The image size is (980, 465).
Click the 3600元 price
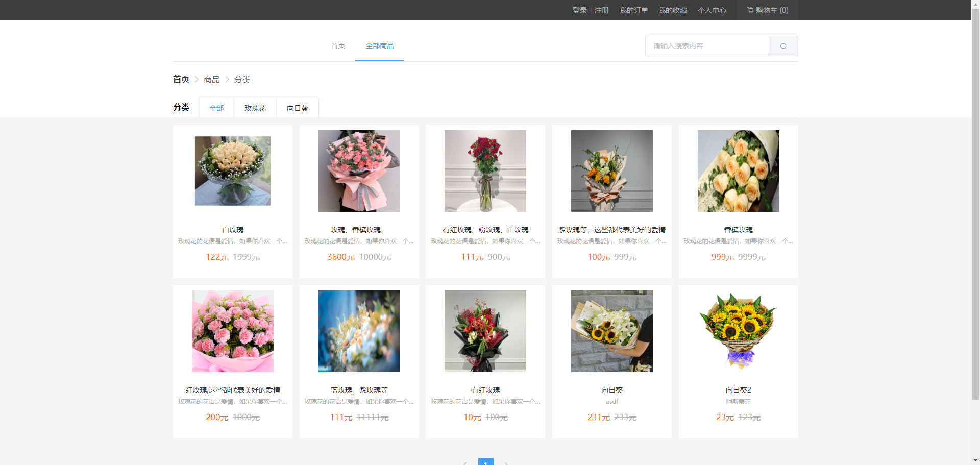[341, 257]
